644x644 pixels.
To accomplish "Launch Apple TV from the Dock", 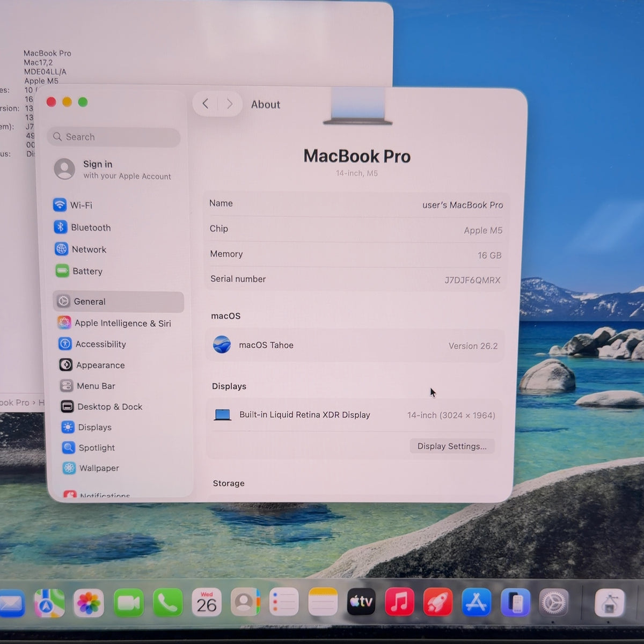I will click(x=361, y=602).
